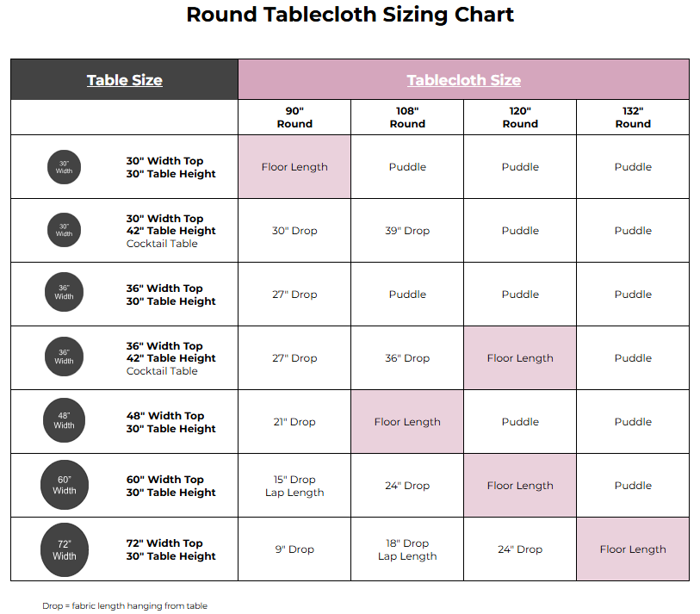Select the 132" Round column header
The width and height of the screenshot is (700, 614).
tap(633, 117)
